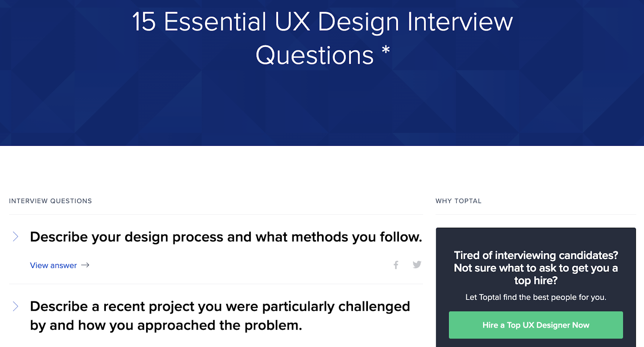Click the arrow icon beside View answer

point(85,265)
